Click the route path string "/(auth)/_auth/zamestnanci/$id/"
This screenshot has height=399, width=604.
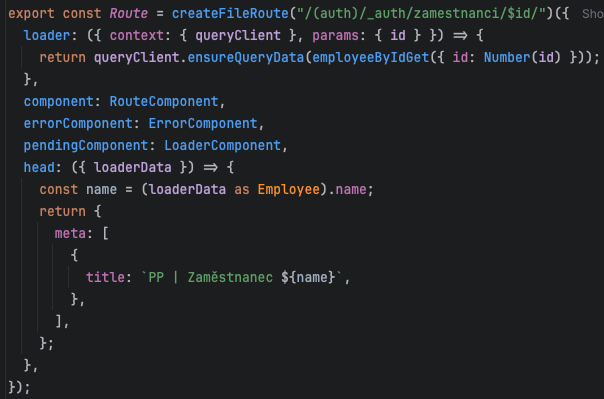tap(421, 14)
